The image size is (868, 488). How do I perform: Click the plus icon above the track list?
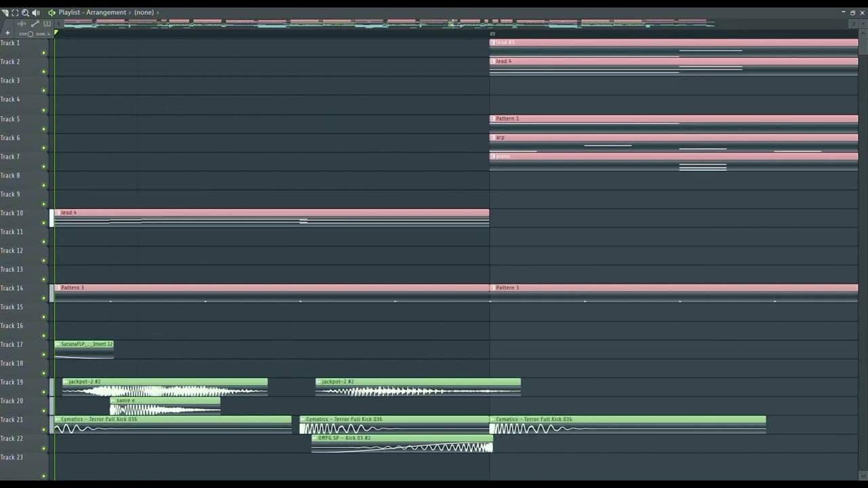point(7,33)
